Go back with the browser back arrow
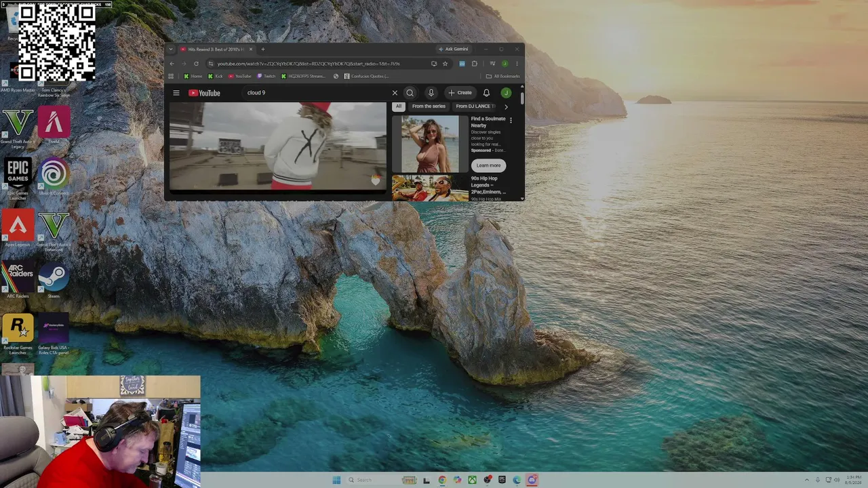The height and width of the screenshot is (488, 868). (x=172, y=64)
